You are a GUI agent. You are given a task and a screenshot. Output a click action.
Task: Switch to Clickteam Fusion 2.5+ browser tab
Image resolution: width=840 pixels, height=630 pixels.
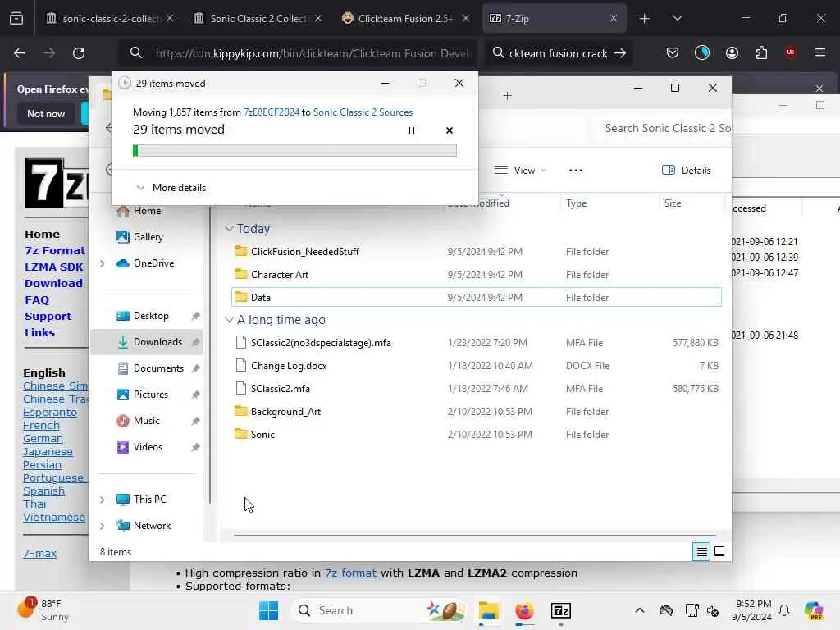405,19
